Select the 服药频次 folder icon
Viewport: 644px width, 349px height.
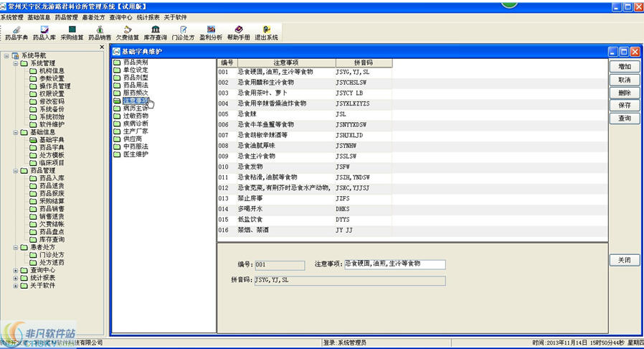click(x=117, y=93)
